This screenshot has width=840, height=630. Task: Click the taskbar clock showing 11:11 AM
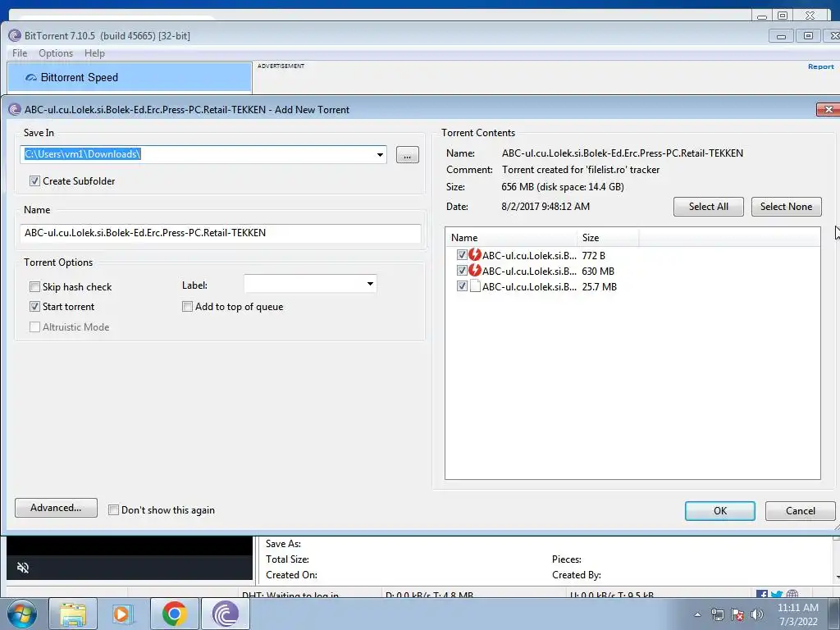pyautogui.click(x=797, y=614)
